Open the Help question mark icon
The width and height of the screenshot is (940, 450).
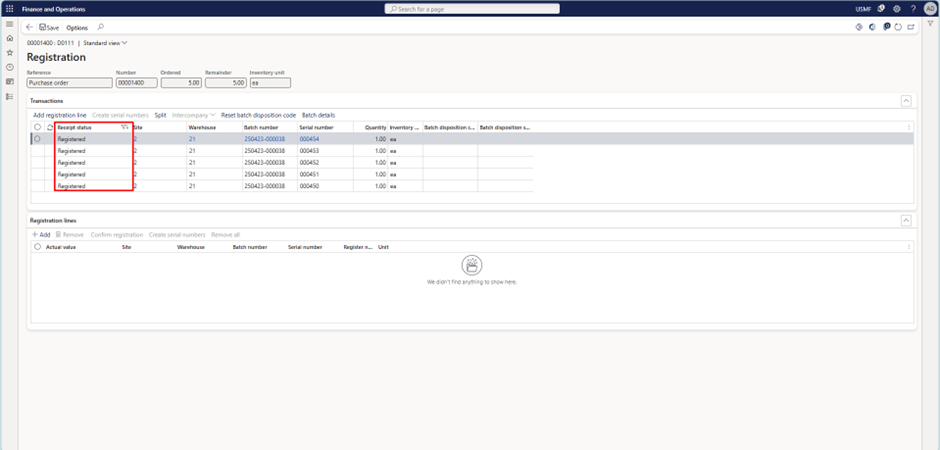(913, 9)
